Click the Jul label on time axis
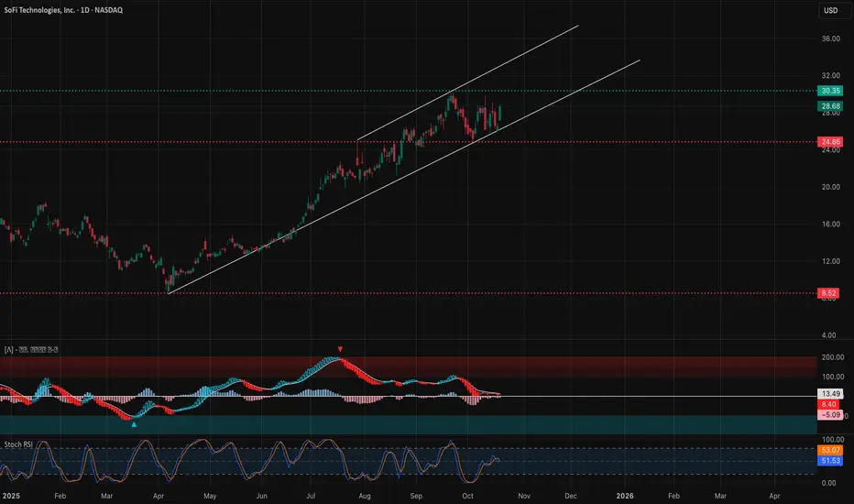Image resolution: width=854 pixels, height=504 pixels. coord(311,496)
